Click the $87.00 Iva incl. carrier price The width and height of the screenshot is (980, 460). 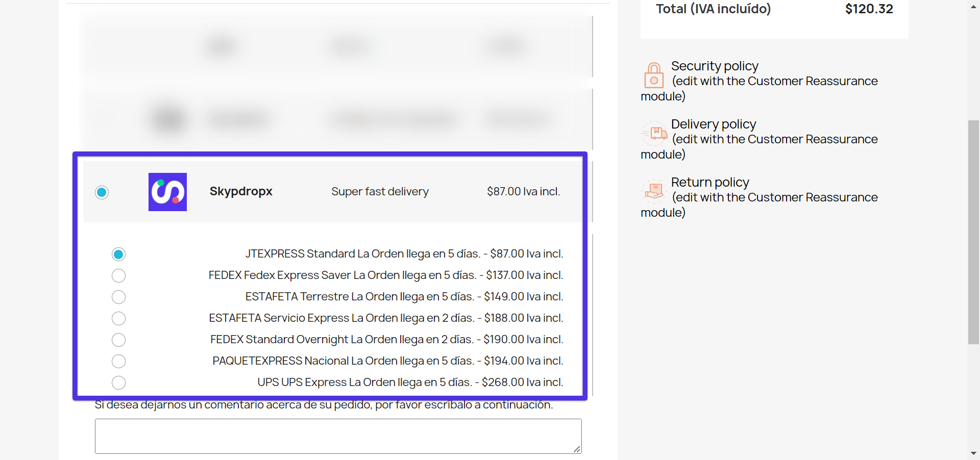click(523, 192)
